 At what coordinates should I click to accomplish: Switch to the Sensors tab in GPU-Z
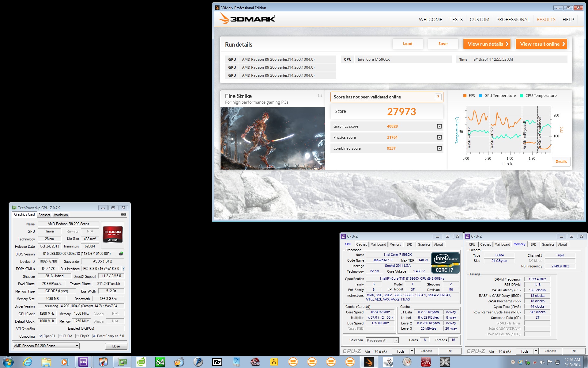pyautogui.click(x=44, y=215)
